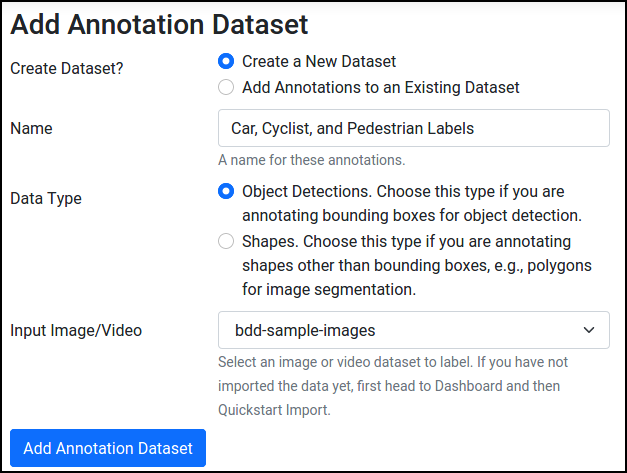Click the Name text input field
Screen dimensions: 627x473
[x=413, y=128]
